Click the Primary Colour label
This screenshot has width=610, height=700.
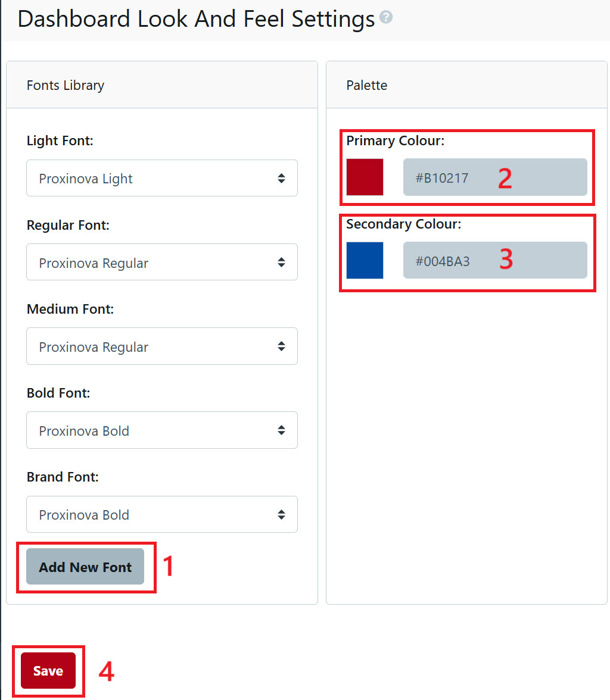tap(396, 141)
